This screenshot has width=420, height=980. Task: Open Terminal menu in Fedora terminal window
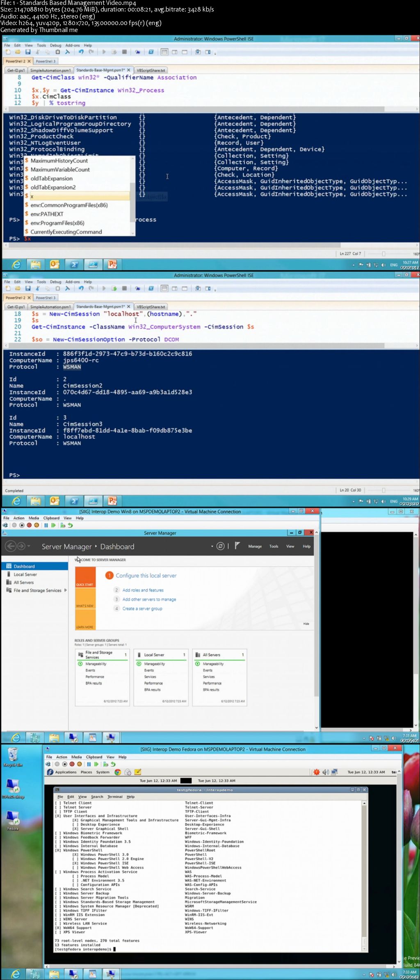tap(115, 796)
